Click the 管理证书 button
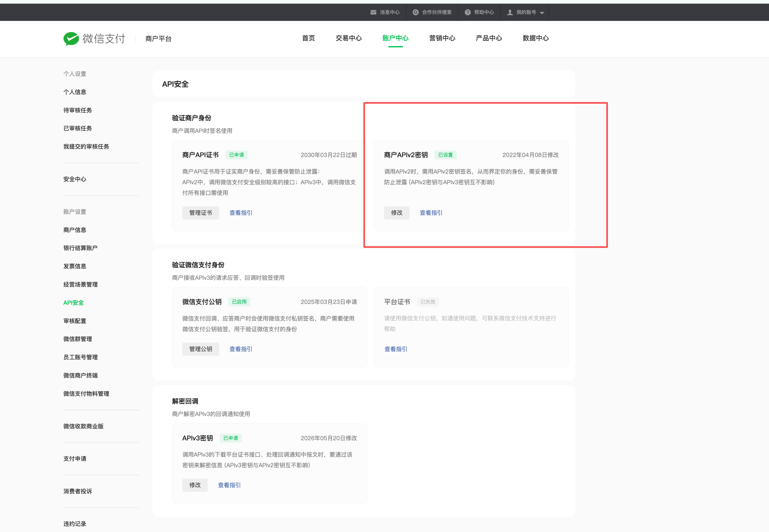 pyautogui.click(x=200, y=213)
